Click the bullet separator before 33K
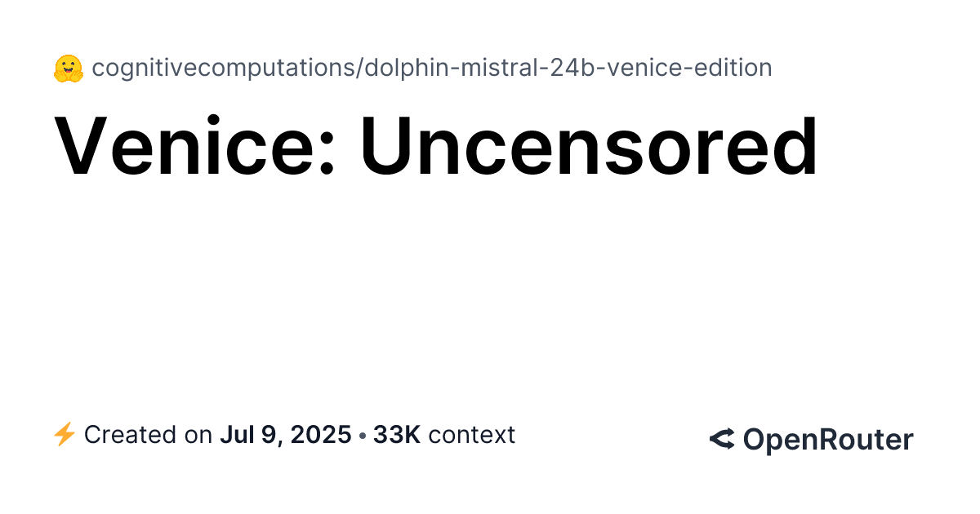Viewport: 980px width, 514px height. point(362,436)
